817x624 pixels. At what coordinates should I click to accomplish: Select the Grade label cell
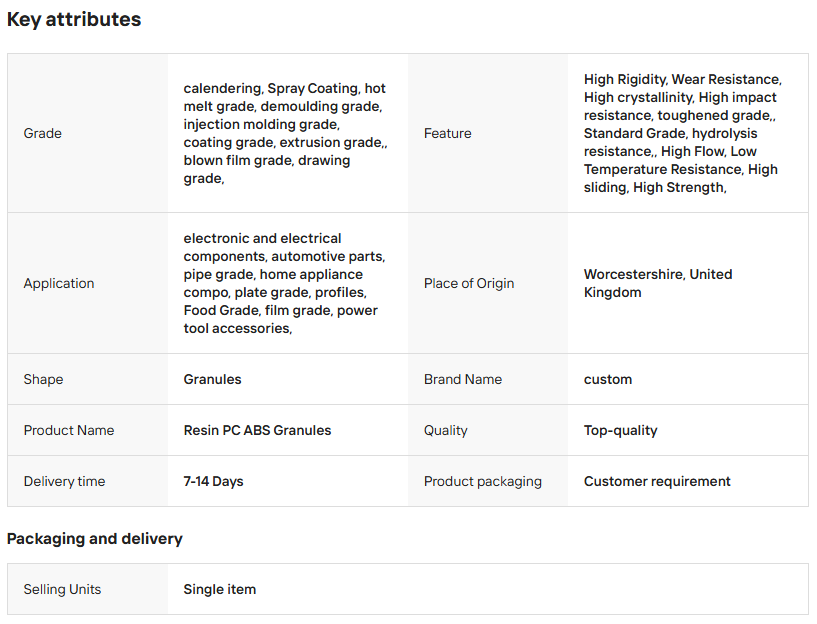88,133
